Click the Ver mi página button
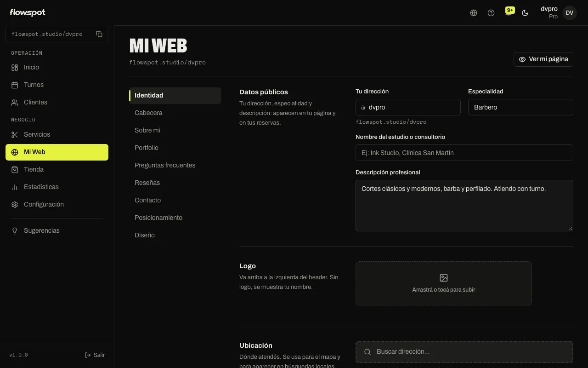This screenshot has height=368, width=588. click(543, 59)
